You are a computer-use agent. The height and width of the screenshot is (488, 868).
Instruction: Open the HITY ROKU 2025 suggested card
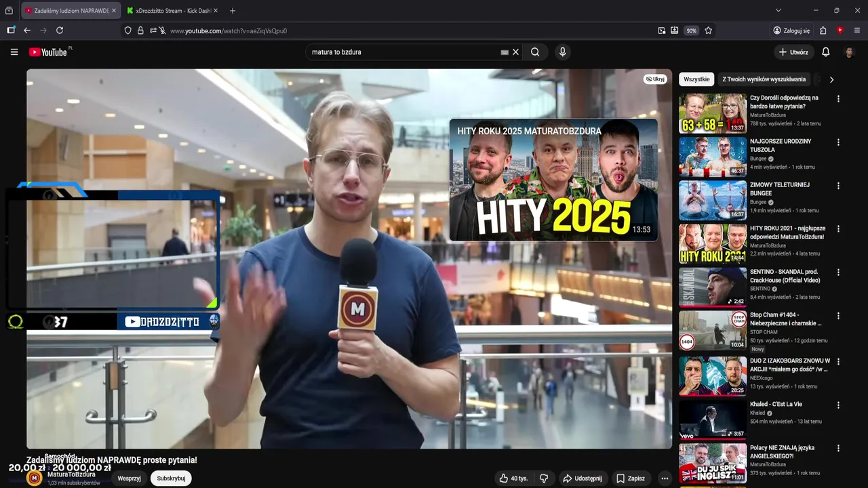(553, 180)
